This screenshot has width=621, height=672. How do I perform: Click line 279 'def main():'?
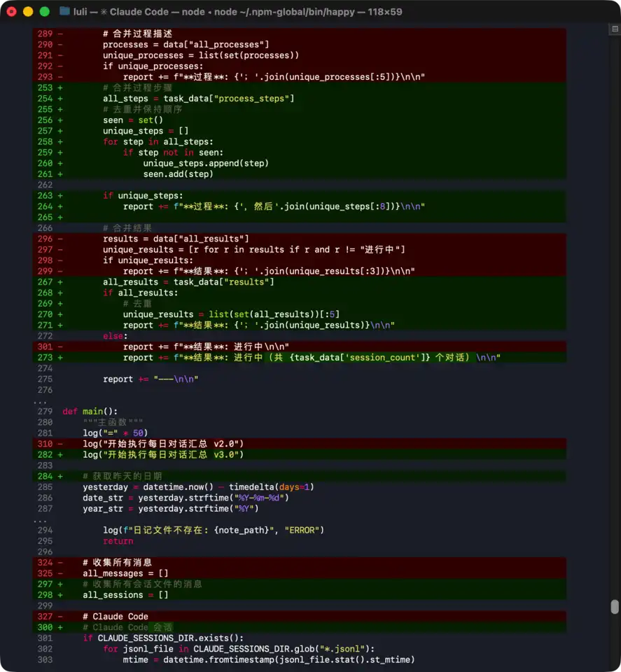tap(90, 412)
